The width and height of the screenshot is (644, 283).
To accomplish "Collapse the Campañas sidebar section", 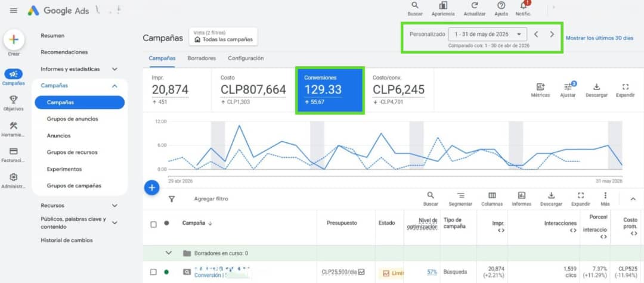I will (x=114, y=86).
